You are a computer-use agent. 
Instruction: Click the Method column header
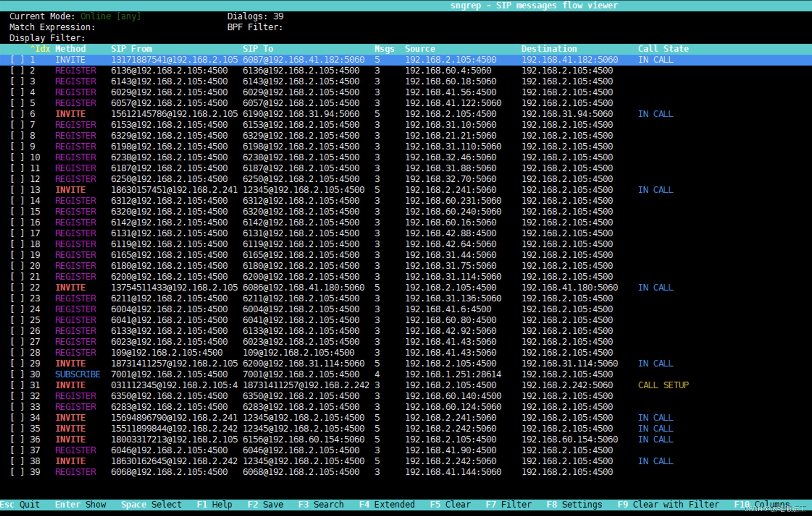click(x=70, y=49)
